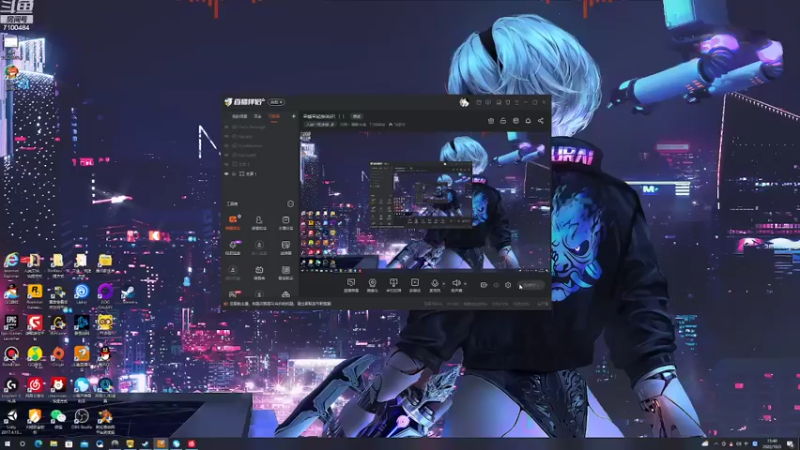Toggle visibility of the 全屏1 source
This screenshot has width=800, height=450.
[227, 174]
